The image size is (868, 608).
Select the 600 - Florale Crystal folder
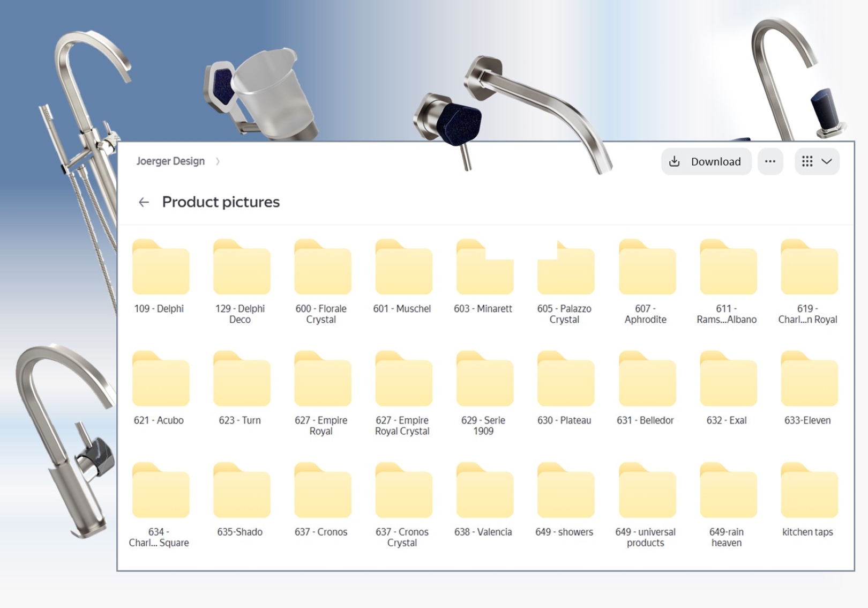pyautogui.click(x=323, y=268)
